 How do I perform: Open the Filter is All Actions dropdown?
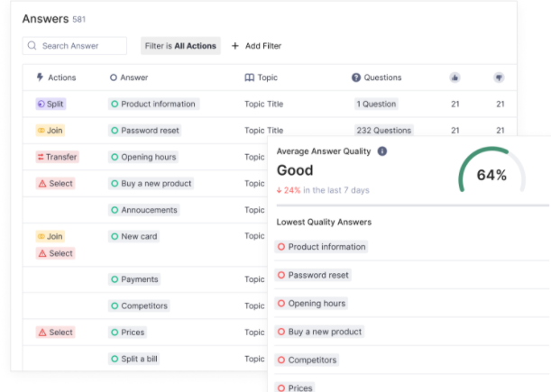[x=181, y=46]
